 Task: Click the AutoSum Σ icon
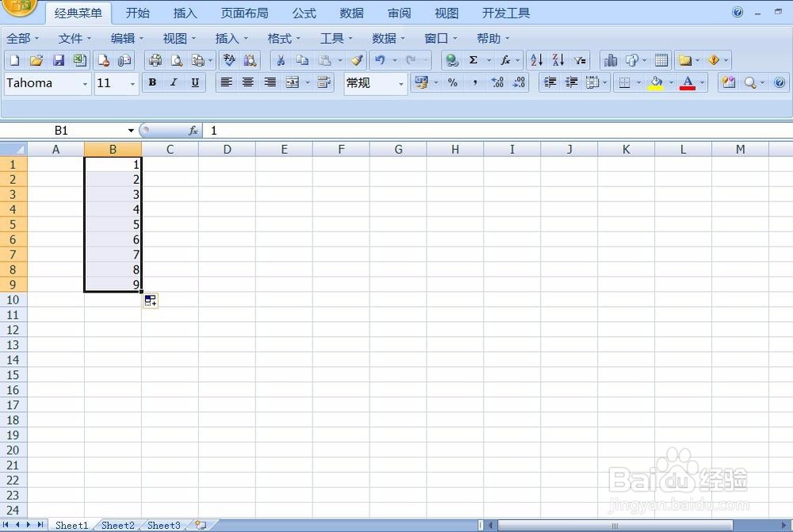pos(473,59)
